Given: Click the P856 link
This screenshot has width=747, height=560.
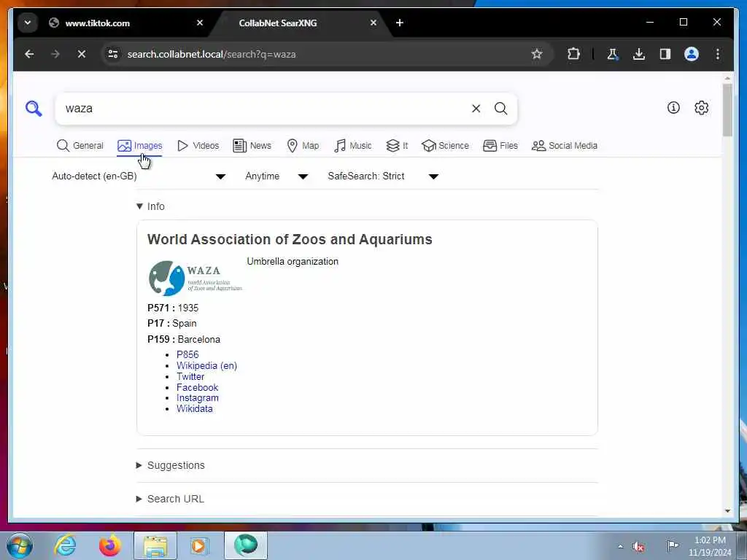Looking at the screenshot, I should click(x=187, y=355).
